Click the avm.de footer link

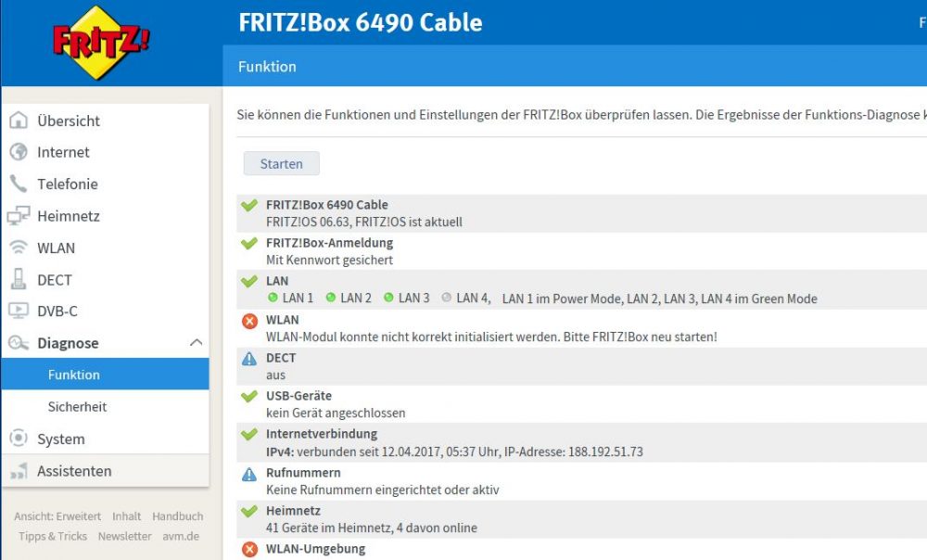click(x=179, y=536)
